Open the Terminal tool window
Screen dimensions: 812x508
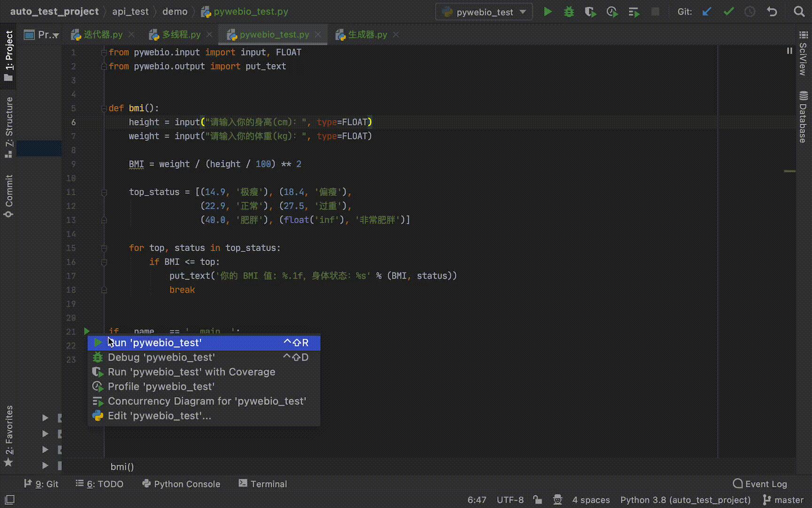[x=268, y=484]
